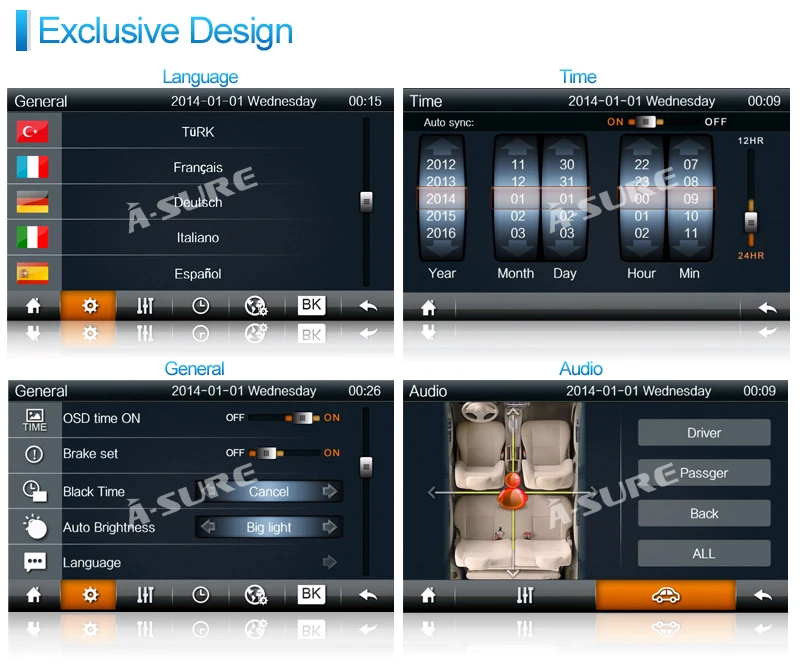
Task: Click the home icon in the Language screen
Action: point(33,306)
